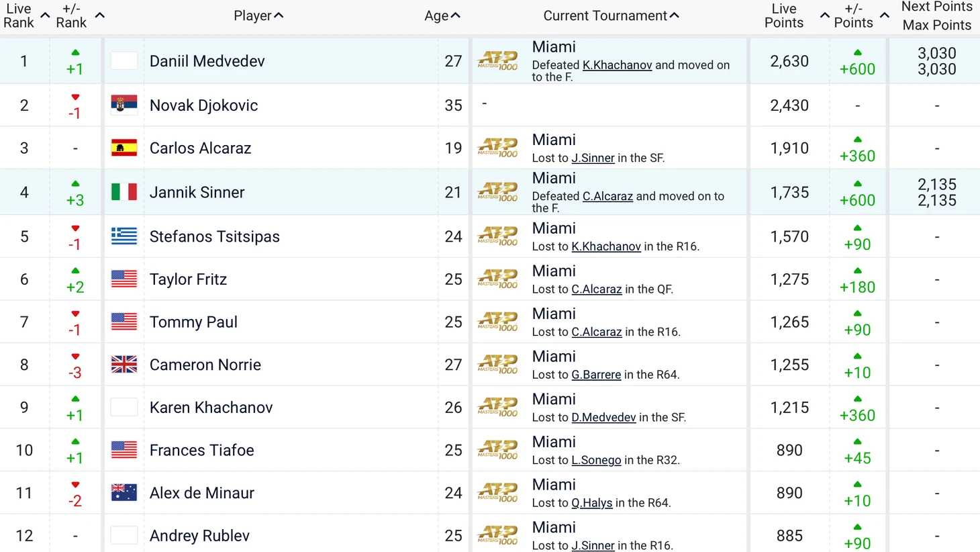
Task: Sort table by Live Rank column
Action: [x=26, y=15]
